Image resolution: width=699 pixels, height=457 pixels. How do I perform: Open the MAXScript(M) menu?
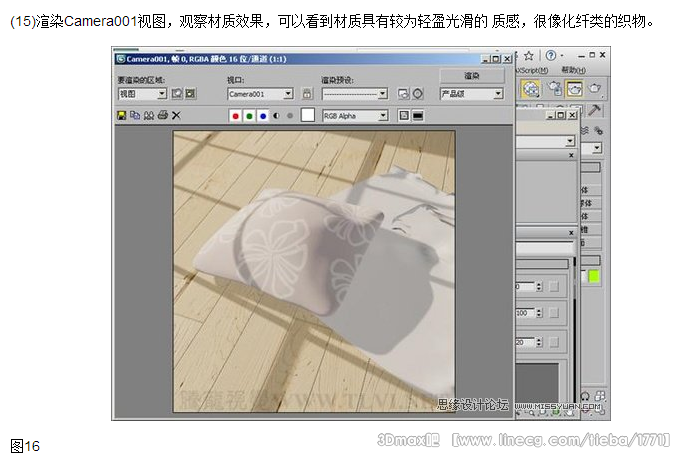point(532,70)
